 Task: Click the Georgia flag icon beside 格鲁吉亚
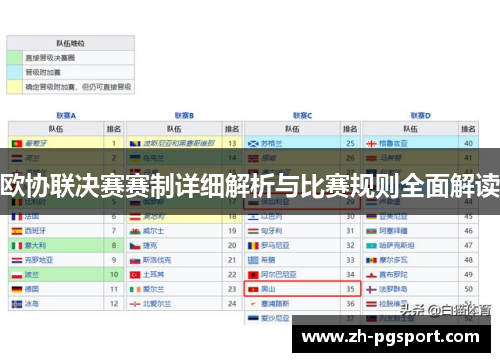(x=371, y=144)
